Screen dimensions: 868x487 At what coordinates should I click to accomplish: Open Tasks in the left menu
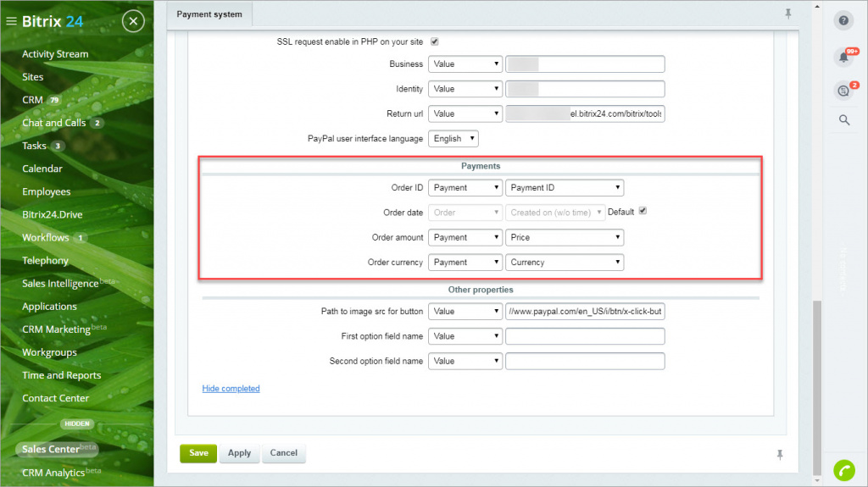[34, 146]
